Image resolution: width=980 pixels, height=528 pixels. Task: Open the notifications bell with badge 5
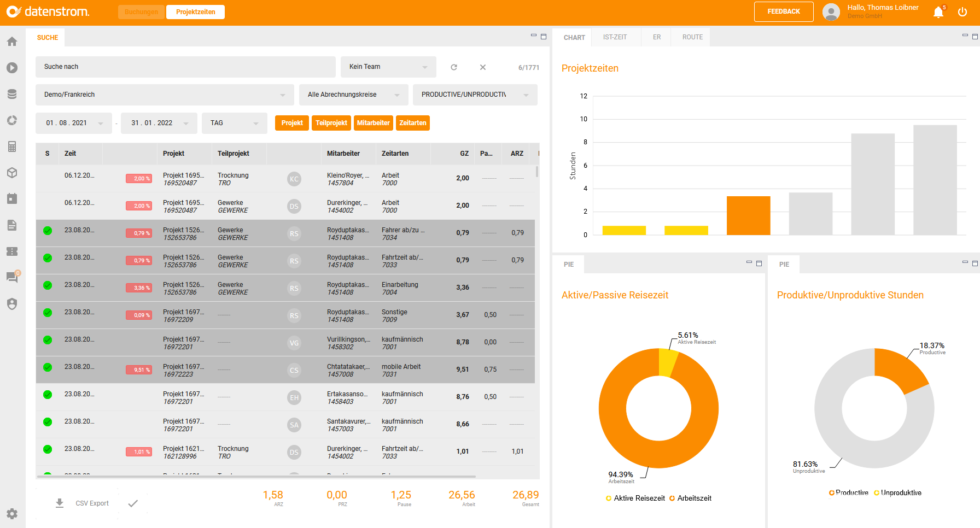(938, 11)
